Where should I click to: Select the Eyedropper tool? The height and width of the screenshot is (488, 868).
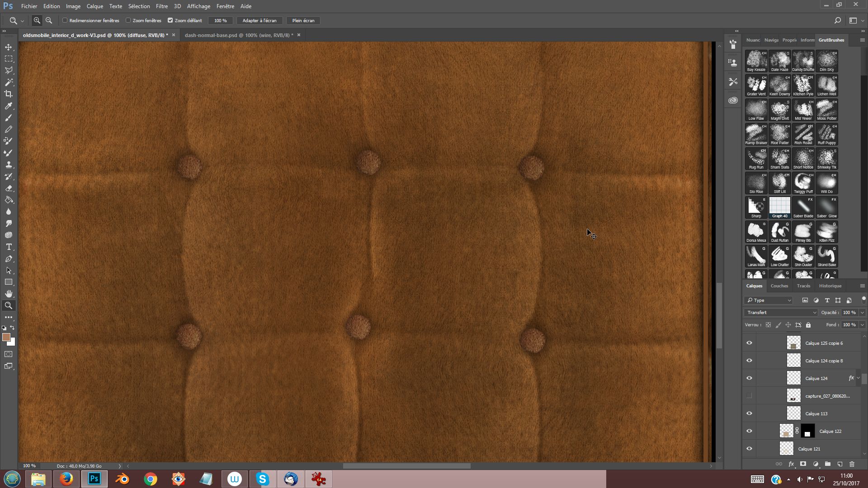pyautogui.click(x=9, y=106)
